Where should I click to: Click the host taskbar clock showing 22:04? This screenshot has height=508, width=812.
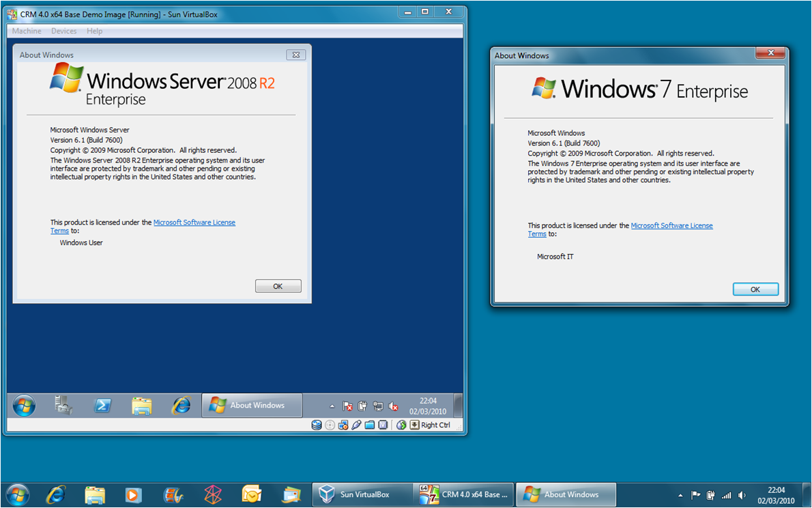pyautogui.click(x=776, y=495)
